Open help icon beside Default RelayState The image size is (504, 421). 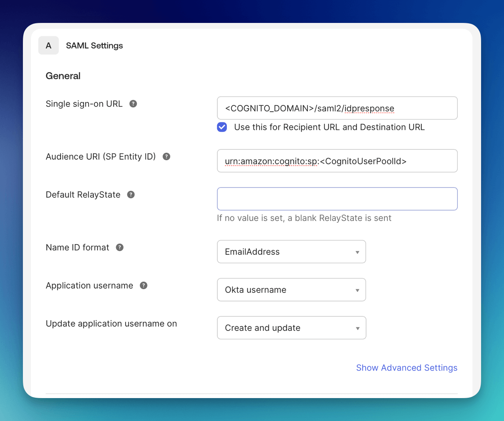point(131,195)
